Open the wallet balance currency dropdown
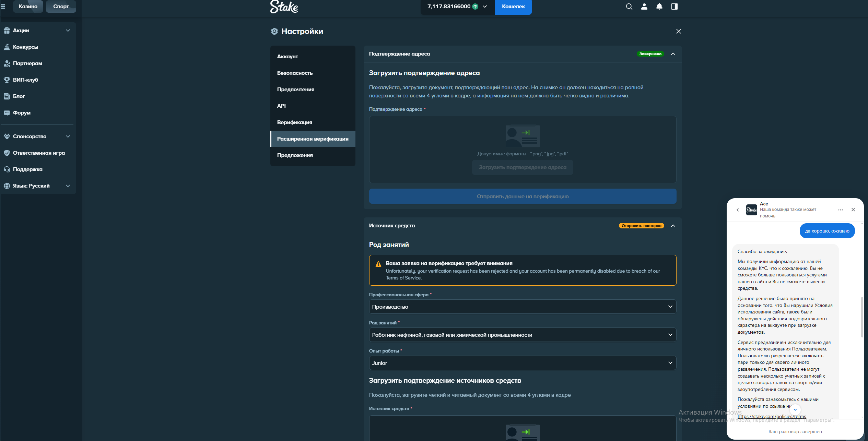 (485, 7)
